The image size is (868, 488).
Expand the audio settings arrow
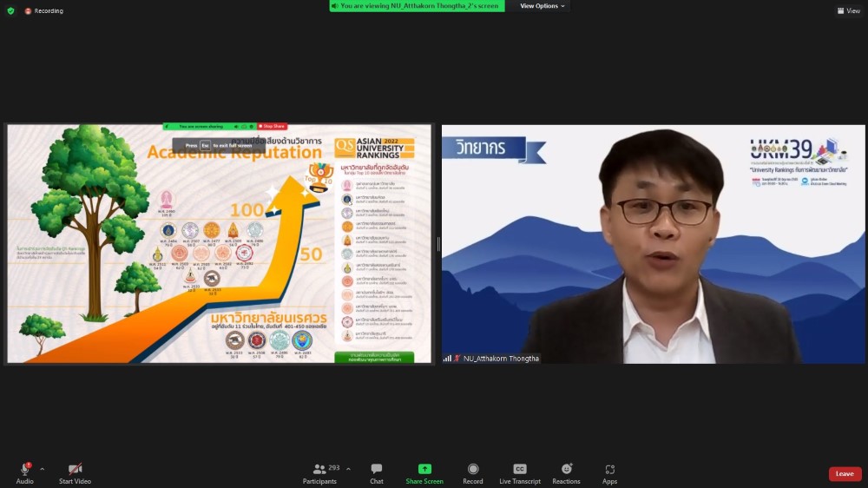click(42, 469)
